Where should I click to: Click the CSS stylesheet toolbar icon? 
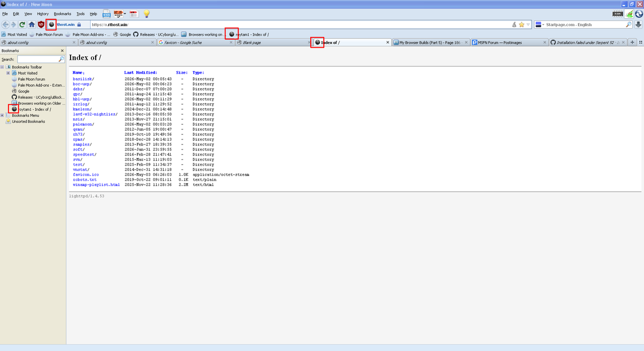[107, 14]
